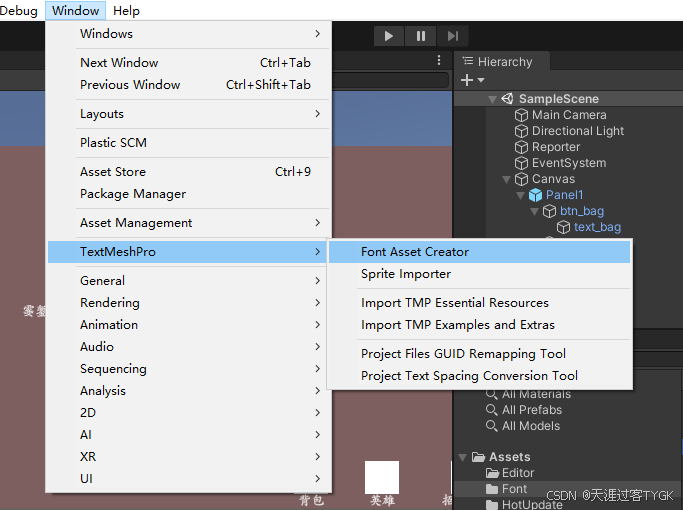Open the three-dot options menu of the view

click(x=439, y=60)
